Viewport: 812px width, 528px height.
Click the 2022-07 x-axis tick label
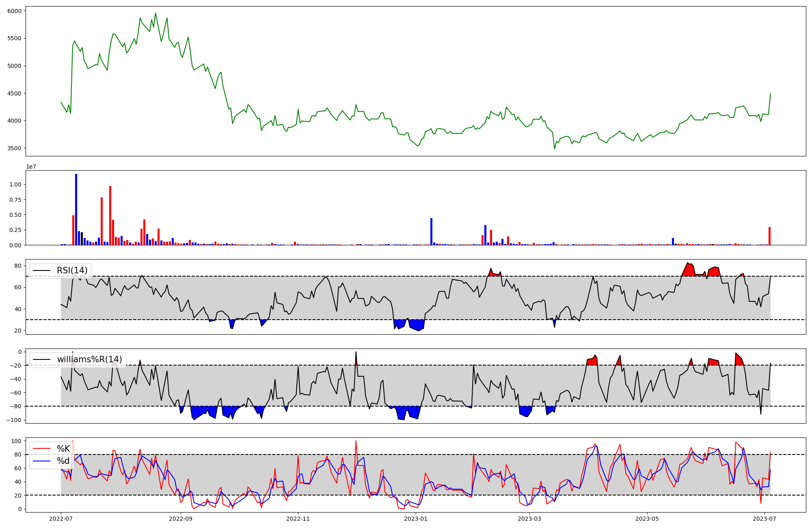pyautogui.click(x=61, y=519)
